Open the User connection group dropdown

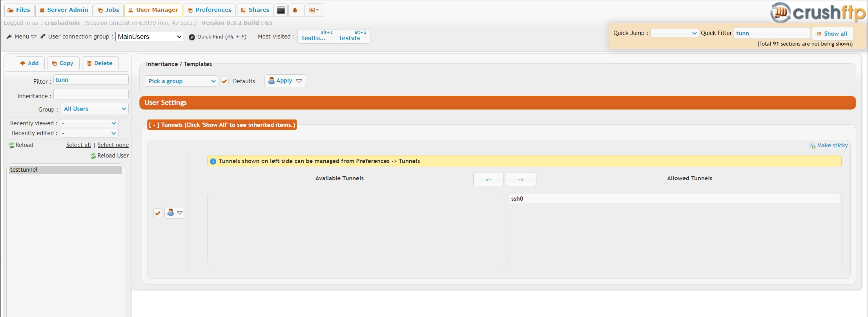point(150,37)
